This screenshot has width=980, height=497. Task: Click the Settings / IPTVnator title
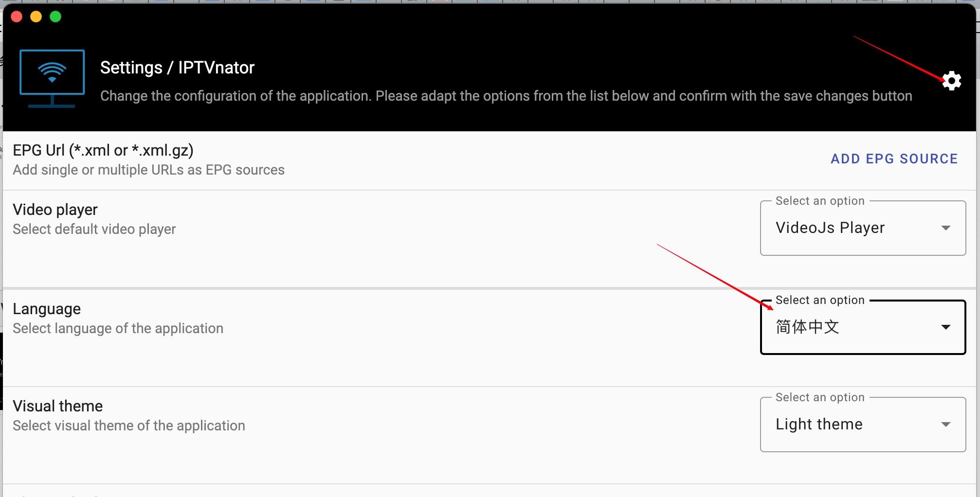point(177,68)
